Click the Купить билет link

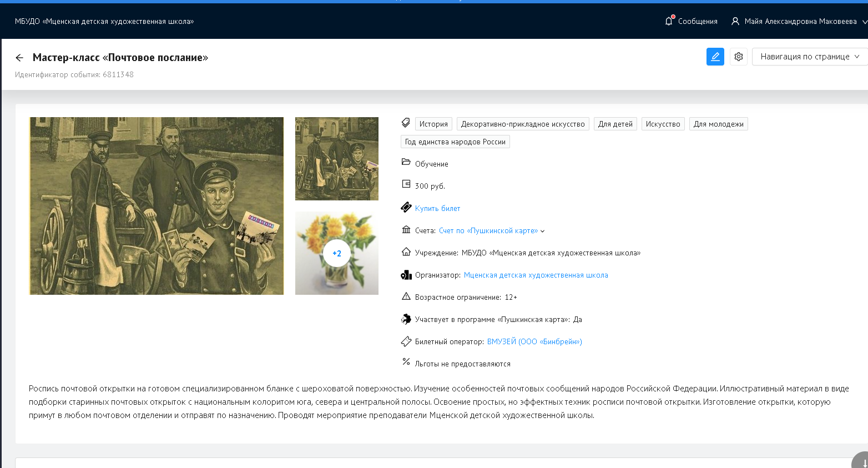[x=437, y=209]
